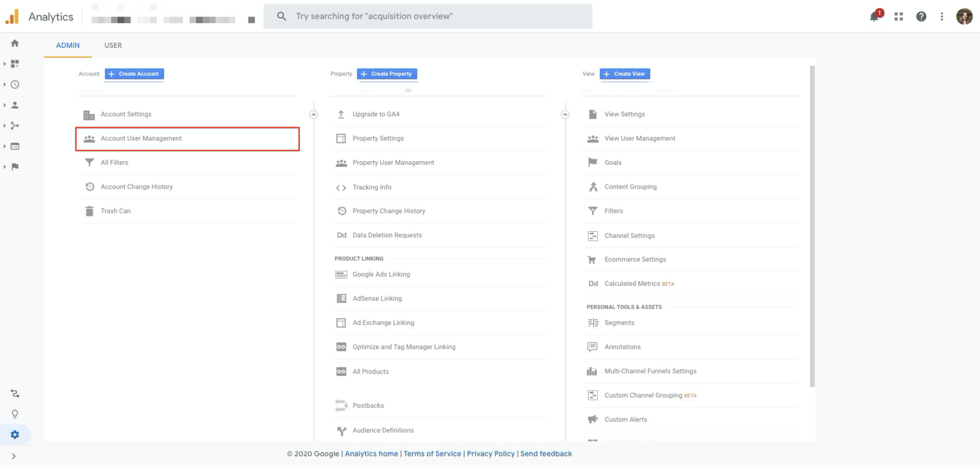Open notifications bell icon

pyautogui.click(x=874, y=16)
